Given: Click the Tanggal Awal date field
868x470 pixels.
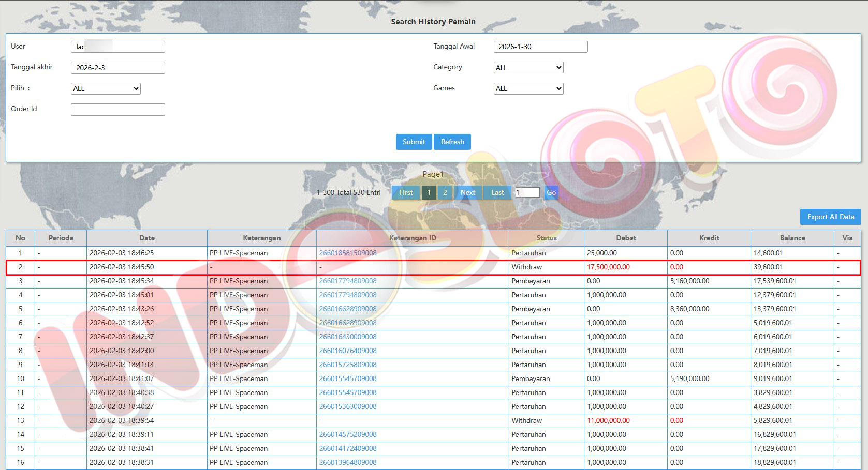Looking at the screenshot, I should click(540, 47).
